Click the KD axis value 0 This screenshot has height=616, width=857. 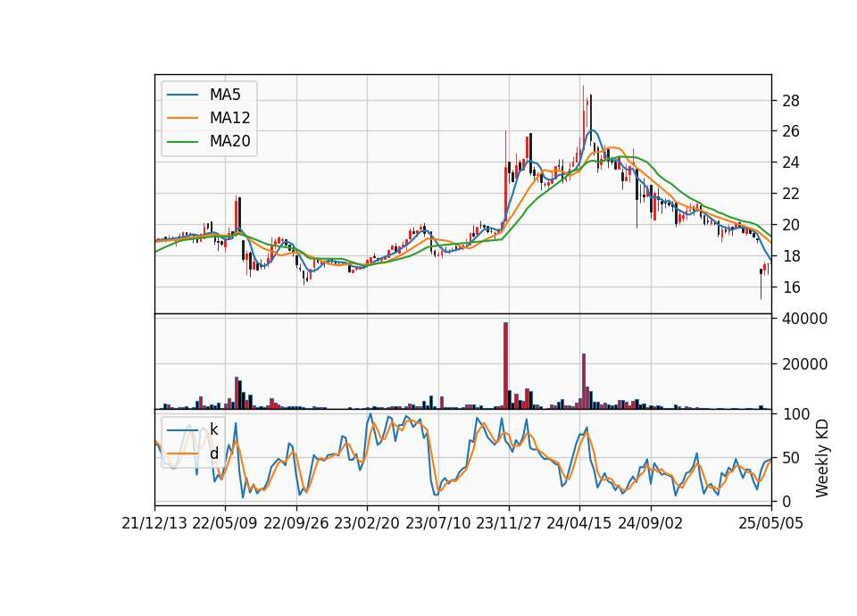pos(787,501)
